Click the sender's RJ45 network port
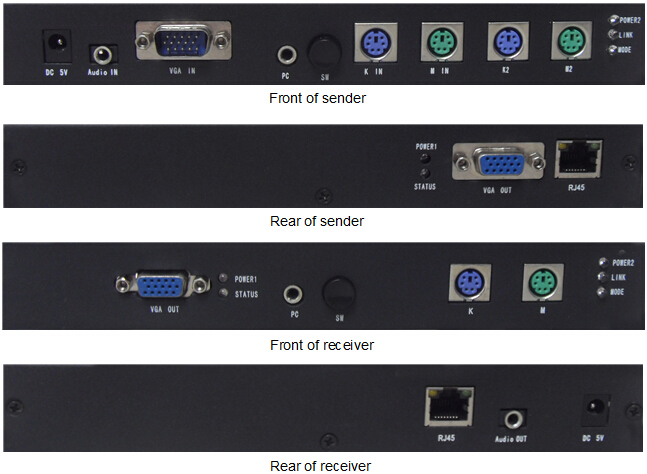The height and width of the screenshot is (474, 647). click(578, 159)
